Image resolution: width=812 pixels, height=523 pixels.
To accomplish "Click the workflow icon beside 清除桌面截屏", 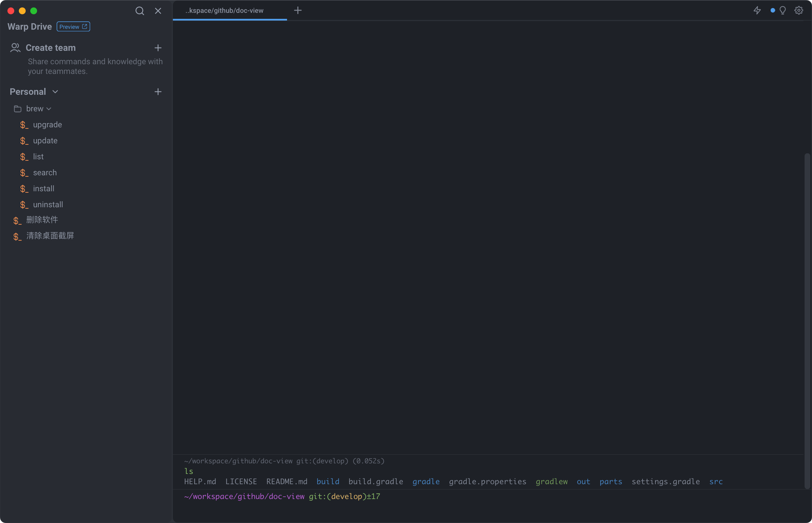I will (x=17, y=237).
